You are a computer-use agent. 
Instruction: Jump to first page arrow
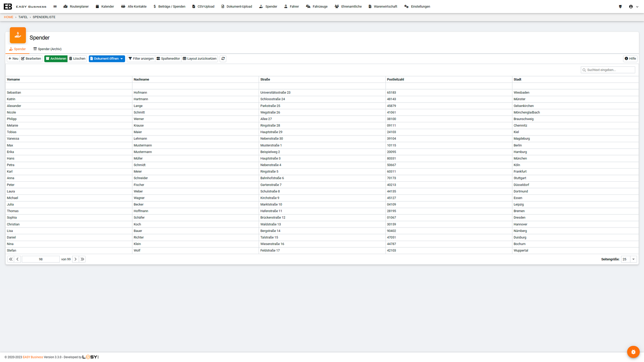11,259
